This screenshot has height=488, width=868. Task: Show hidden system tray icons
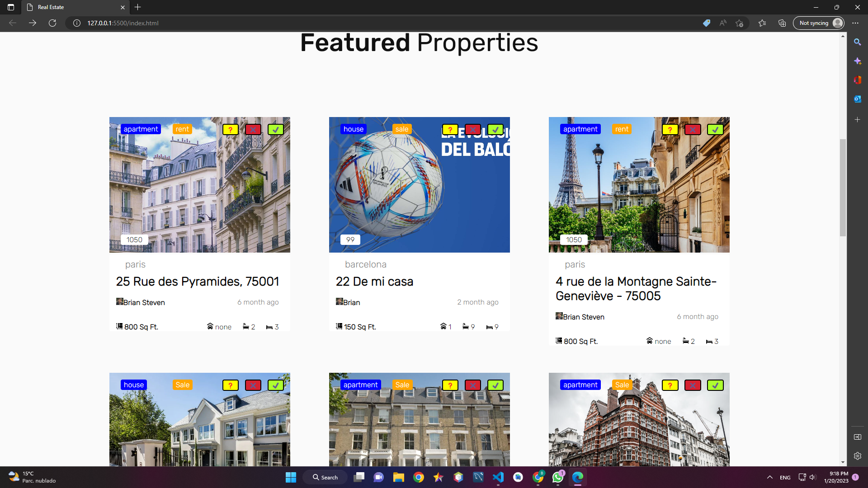pyautogui.click(x=769, y=477)
